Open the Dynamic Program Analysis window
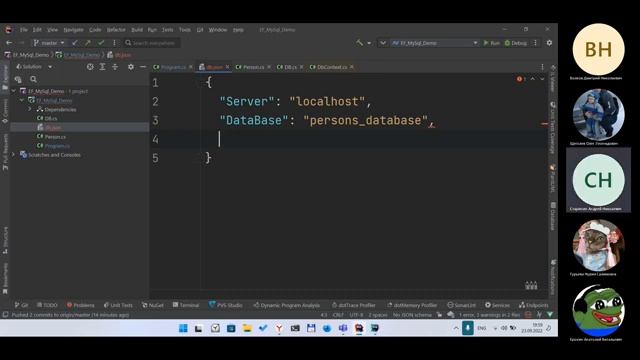 point(286,305)
